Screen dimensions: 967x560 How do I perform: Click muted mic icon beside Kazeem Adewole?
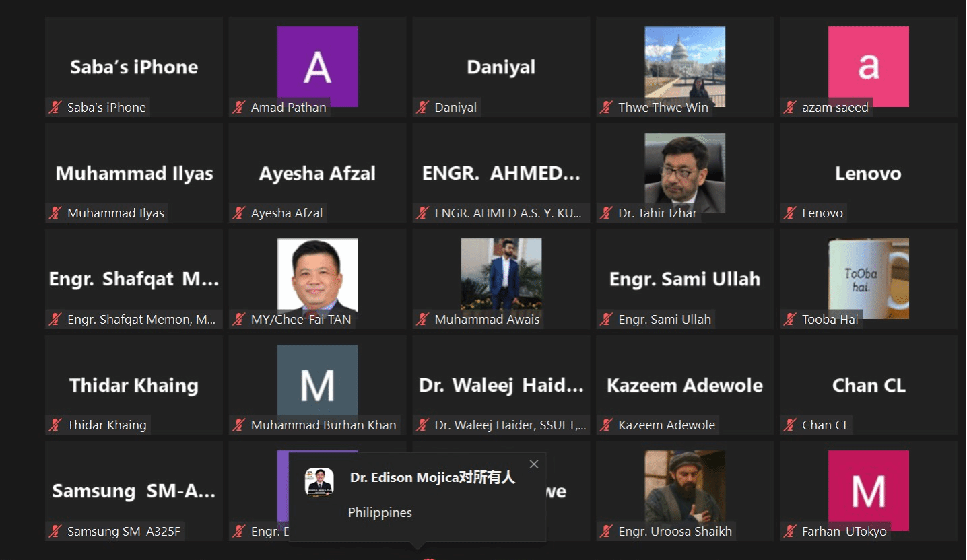(x=606, y=425)
